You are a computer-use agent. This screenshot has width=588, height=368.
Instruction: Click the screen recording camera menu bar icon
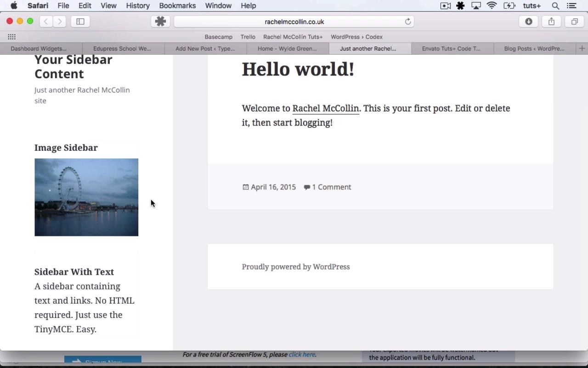point(445,6)
